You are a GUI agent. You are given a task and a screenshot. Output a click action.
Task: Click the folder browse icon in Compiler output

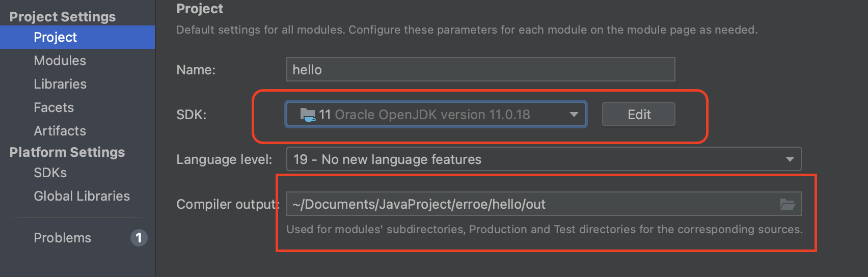point(788,204)
